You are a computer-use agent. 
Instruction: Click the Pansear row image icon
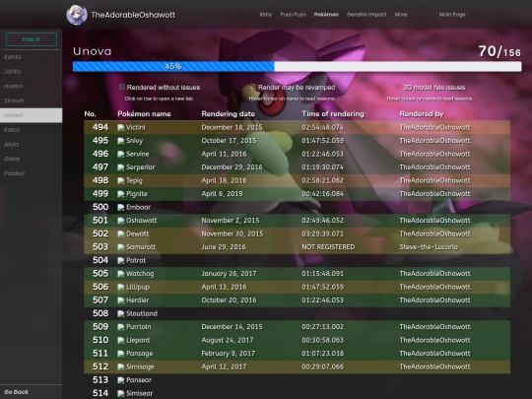click(x=121, y=380)
